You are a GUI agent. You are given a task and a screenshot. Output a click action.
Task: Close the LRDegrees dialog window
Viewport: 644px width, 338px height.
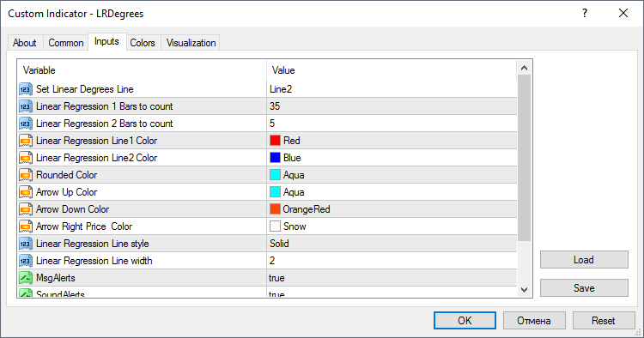point(623,13)
